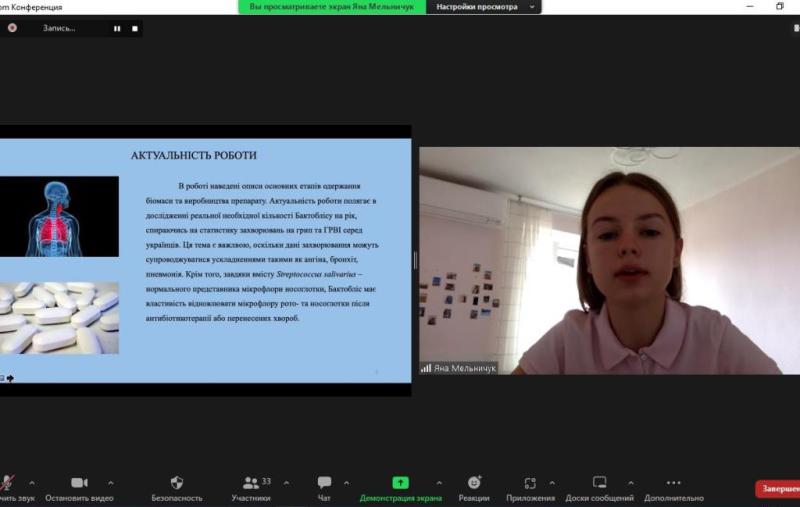800x507 pixels.
Task: Expand the arrow next to Доски сообщений
Action: click(631, 483)
